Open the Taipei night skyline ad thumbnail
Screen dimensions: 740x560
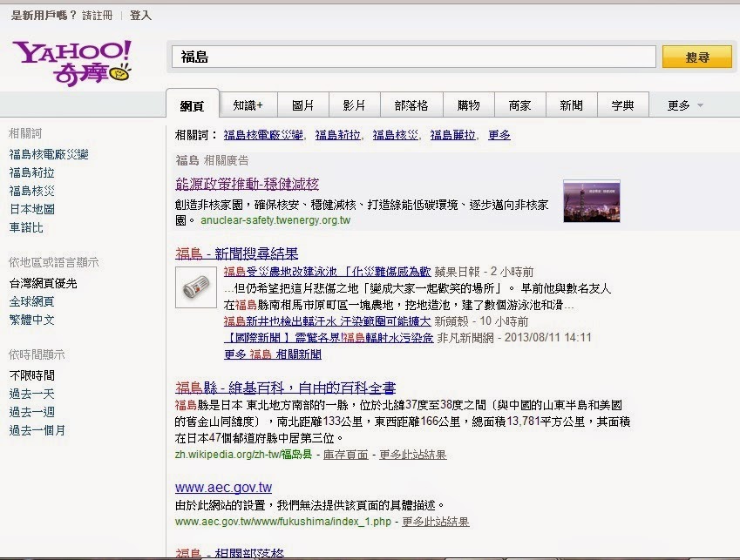coord(591,201)
